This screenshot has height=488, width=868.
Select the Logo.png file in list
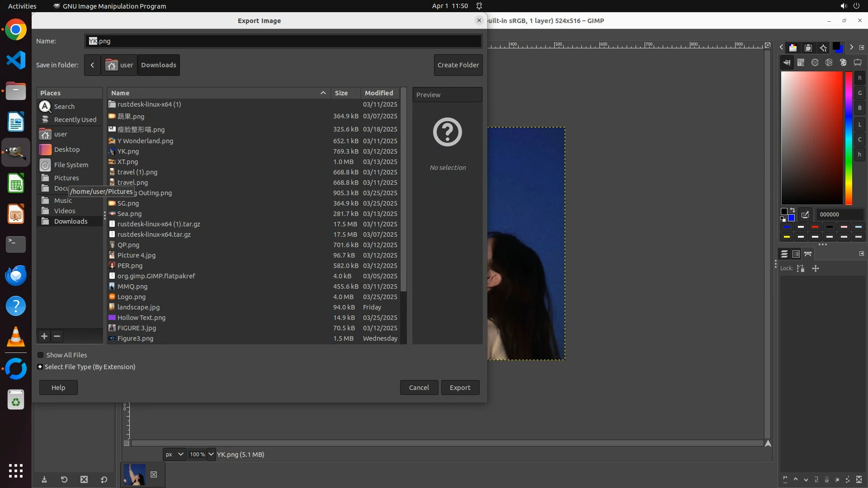tap(131, 297)
